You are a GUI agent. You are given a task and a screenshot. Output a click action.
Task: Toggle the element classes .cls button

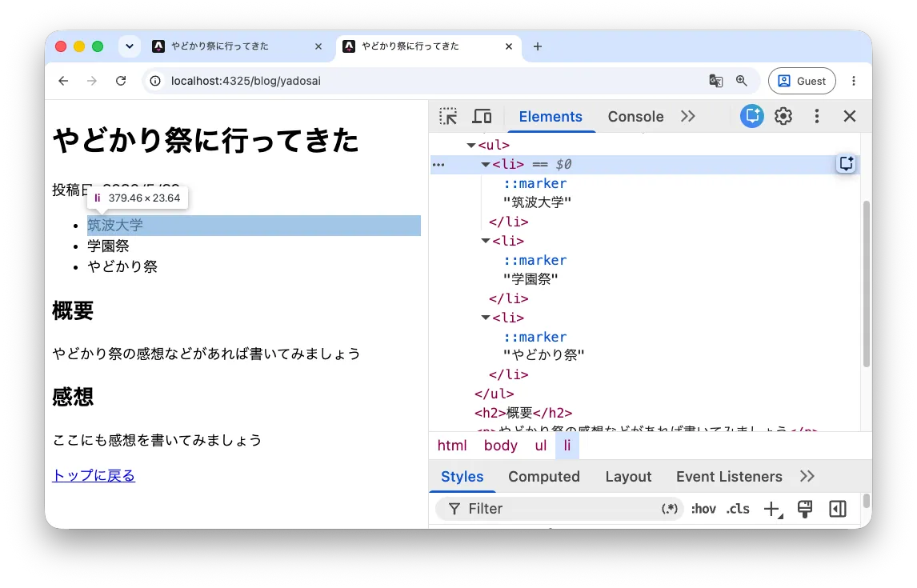(738, 509)
